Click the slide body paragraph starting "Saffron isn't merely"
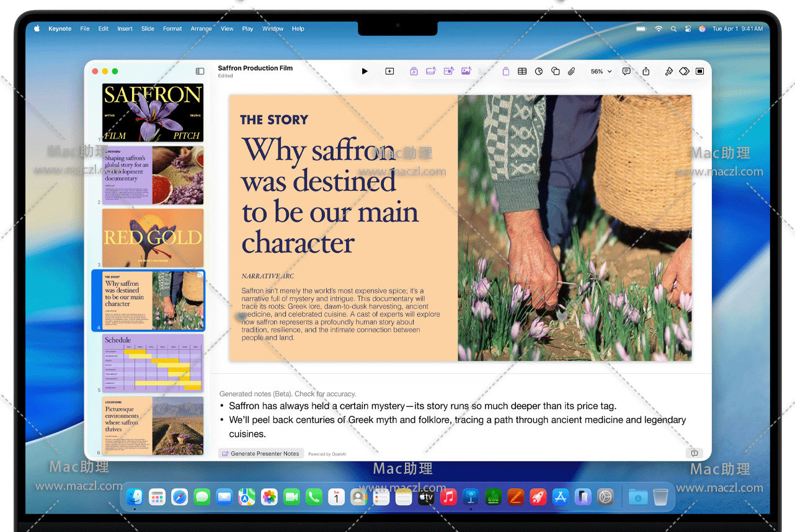This screenshot has height=532, width=795. (340, 314)
